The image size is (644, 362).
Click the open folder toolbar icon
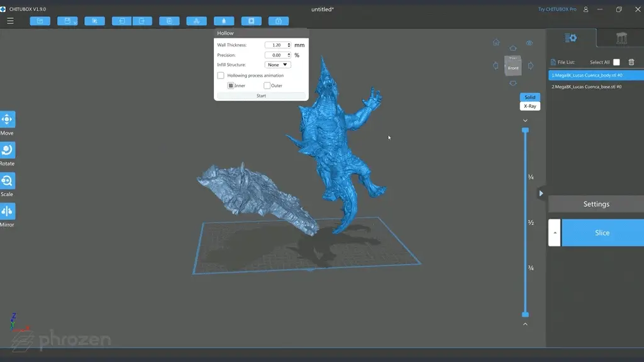pos(40,21)
